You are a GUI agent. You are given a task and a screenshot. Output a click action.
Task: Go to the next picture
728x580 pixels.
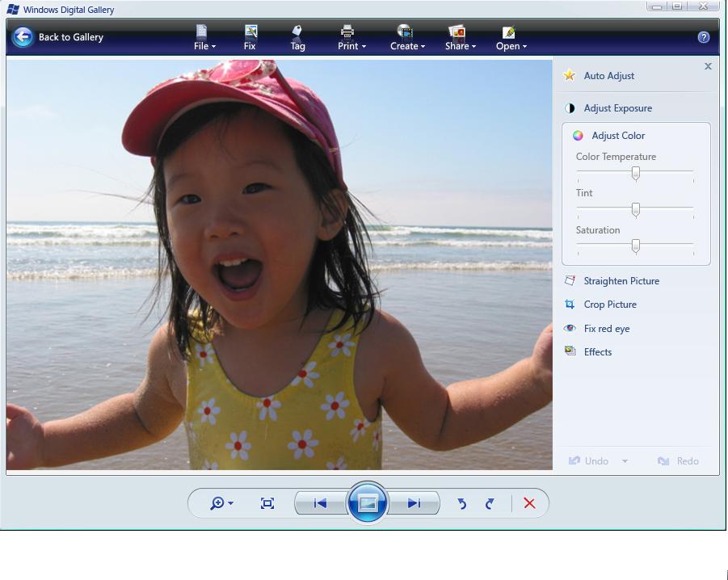[414, 503]
